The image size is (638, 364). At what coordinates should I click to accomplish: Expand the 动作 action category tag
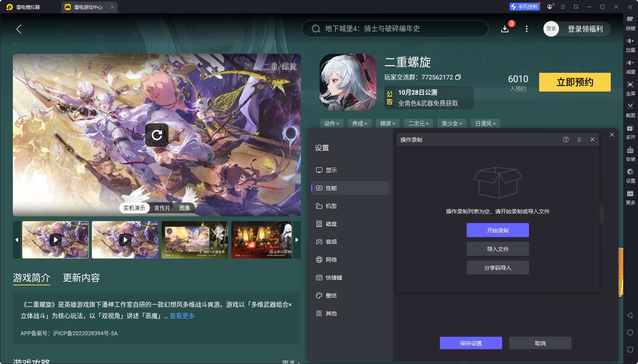click(331, 123)
